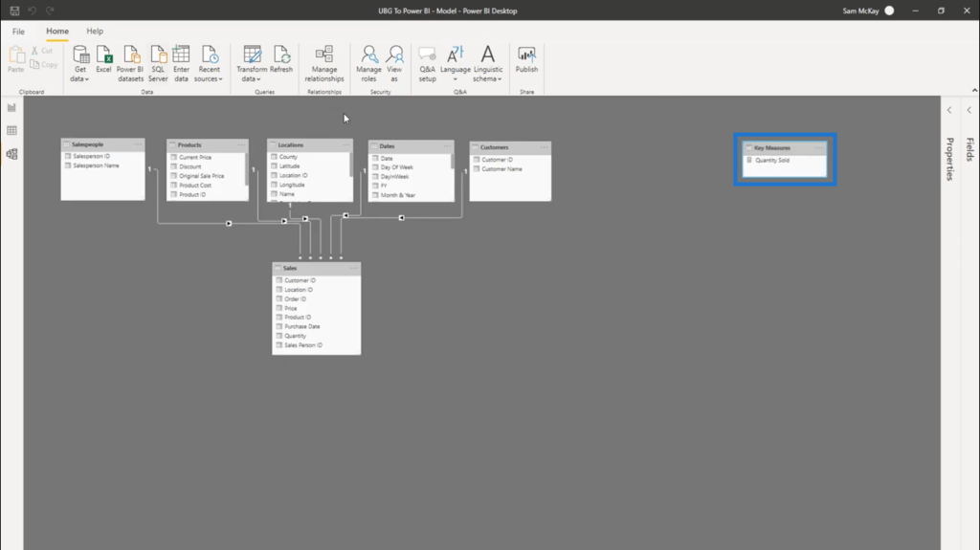The height and width of the screenshot is (550, 980).
Task: Click the Redo arrow in title bar
Action: [50, 11]
